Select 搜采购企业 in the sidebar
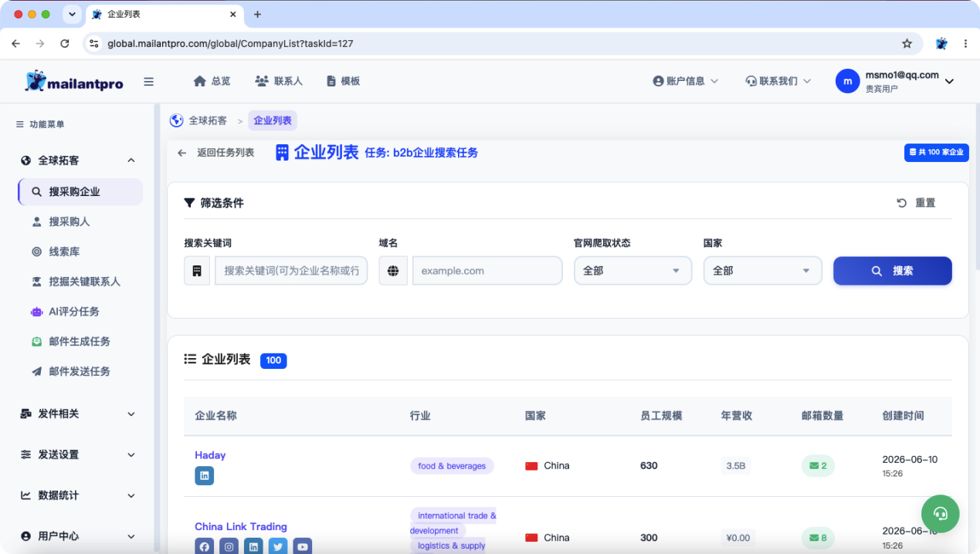Screen dimensions: 980x554 (80, 192)
